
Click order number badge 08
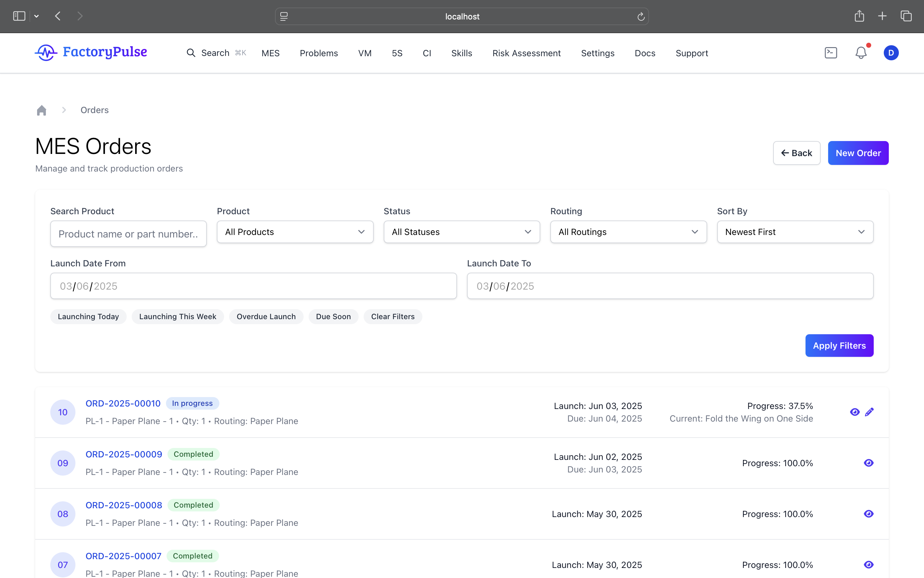[63, 514]
